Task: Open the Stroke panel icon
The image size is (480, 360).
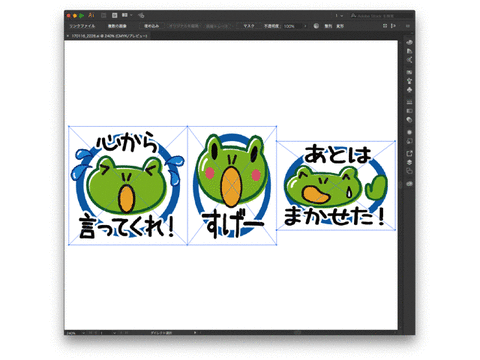Action: click(x=409, y=102)
